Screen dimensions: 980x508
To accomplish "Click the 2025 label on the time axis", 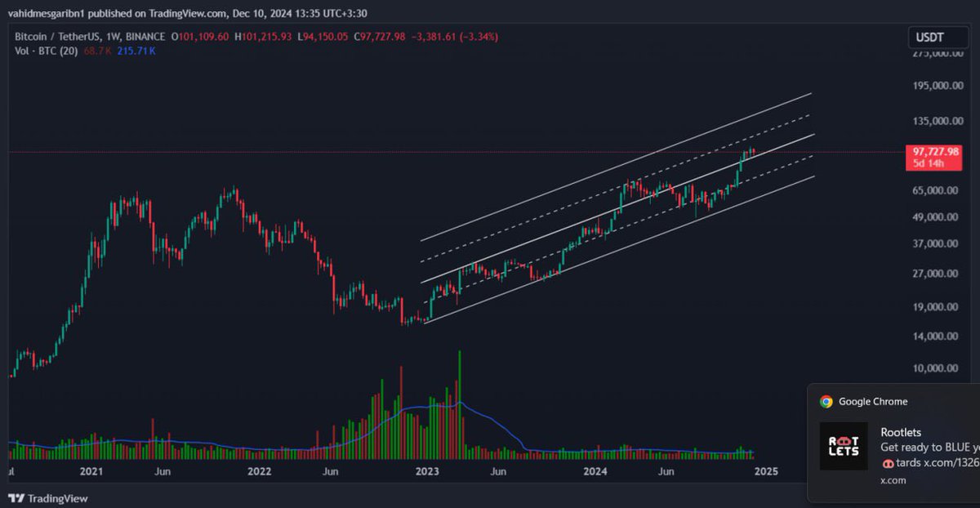I will click(768, 472).
